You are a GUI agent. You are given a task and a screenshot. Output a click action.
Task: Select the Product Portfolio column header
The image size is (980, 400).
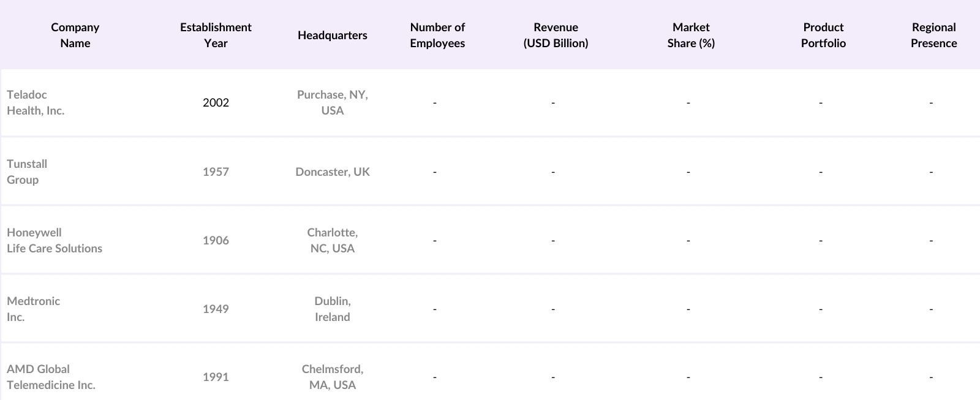pos(823,35)
